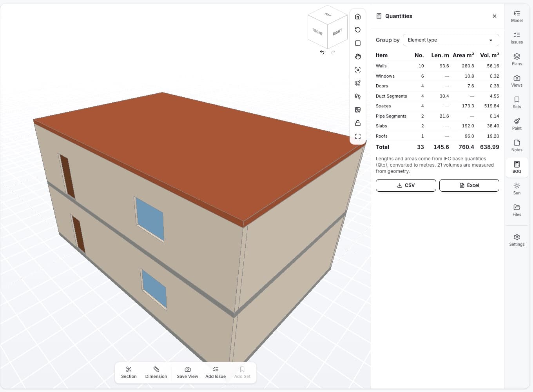Image resolution: width=533 pixels, height=392 pixels.
Task: Click the home view icon
Action: [x=358, y=16]
